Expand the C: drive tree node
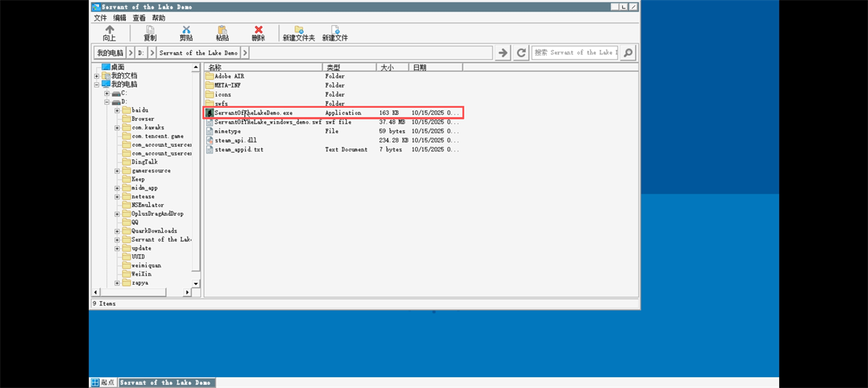Screen dimensions: 868x388 (x=107, y=93)
